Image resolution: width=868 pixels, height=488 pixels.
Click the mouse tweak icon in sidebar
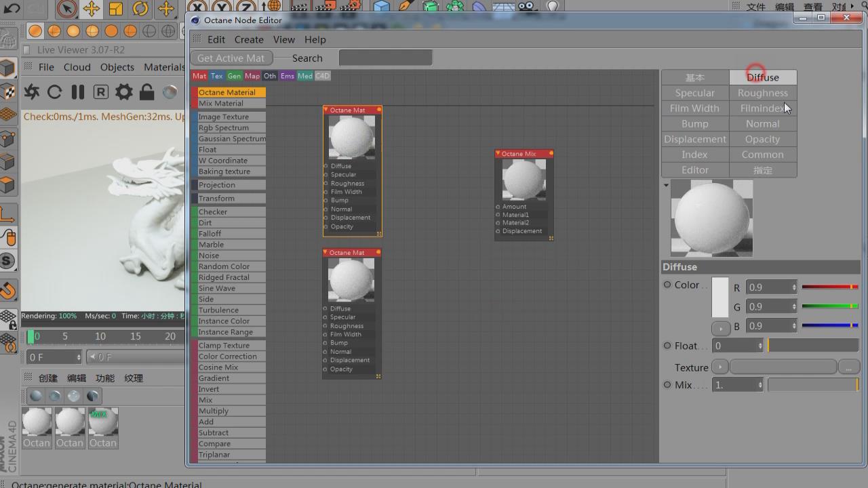(7, 237)
